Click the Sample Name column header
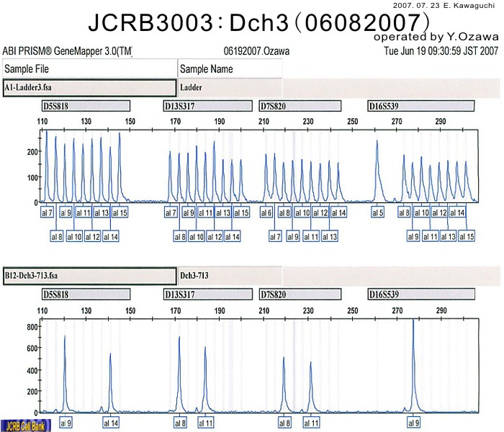 point(230,69)
